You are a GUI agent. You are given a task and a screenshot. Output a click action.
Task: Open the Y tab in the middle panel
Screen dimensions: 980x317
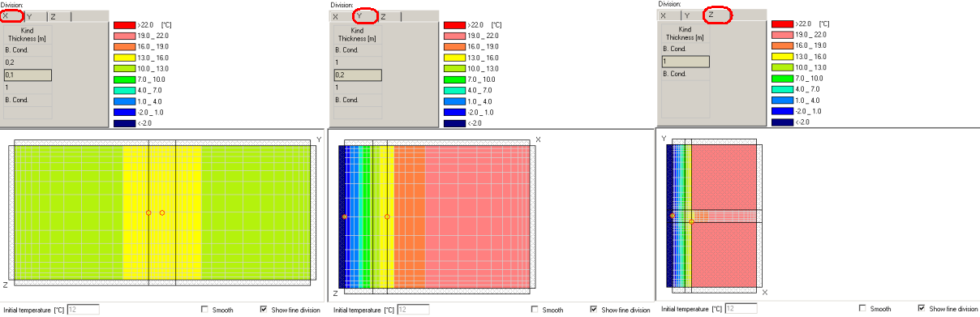click(x=364, y=15)
